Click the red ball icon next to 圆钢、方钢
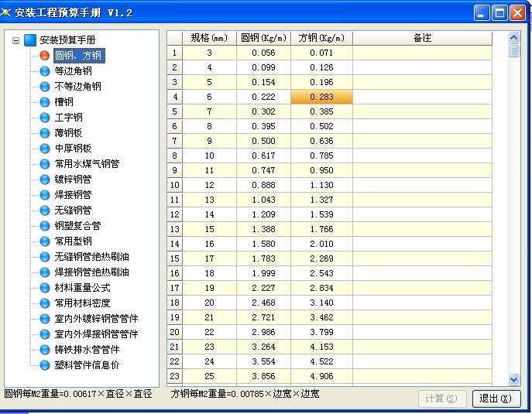The width and height of the screenshot is (532, 414). click(x=44, y=55)
